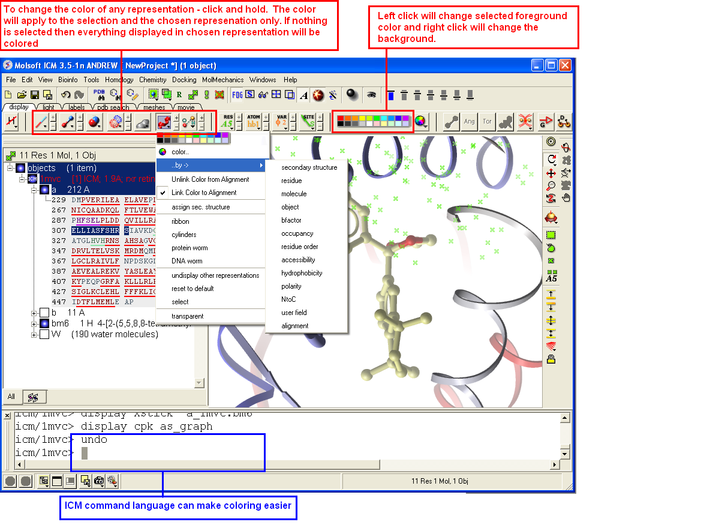
Task: Toggle checkbox for molecule a 212 A
Action: click(44, 189)
